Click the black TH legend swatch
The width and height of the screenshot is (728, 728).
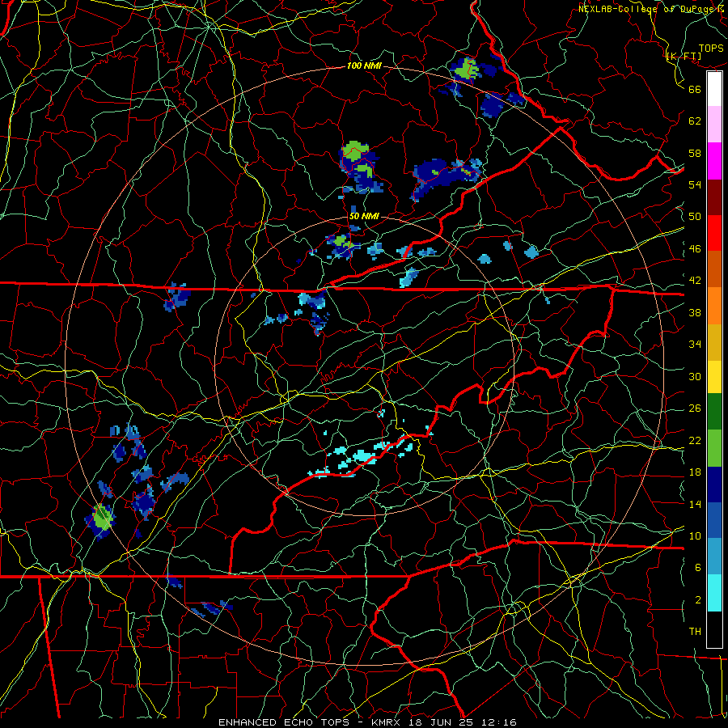pyautogui.click(x=714, y=629)
